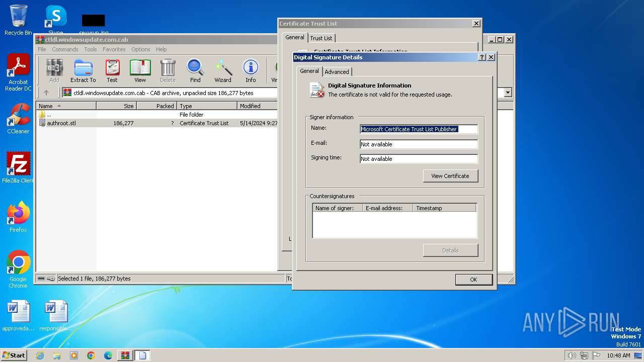Open FileZilla Client shortcut
The height and width of the screenshot is (362, 644).
point(18,168)
